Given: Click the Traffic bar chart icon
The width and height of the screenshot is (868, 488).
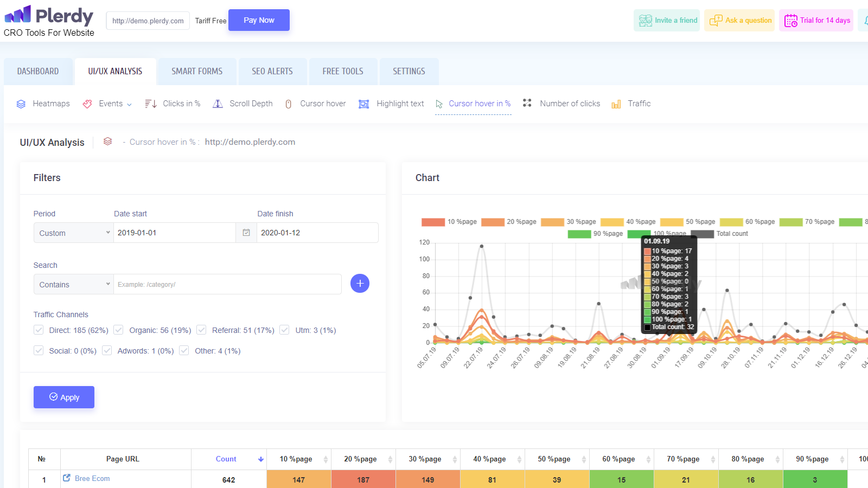Looking at the screenshot, I should click(x=616, y=104).
